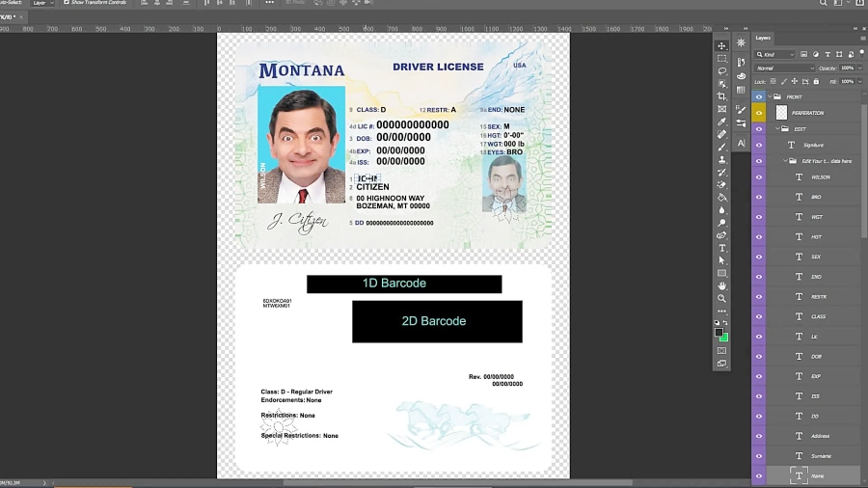Select the Blur tool
868x488 pixels.
click(x=721, y=210)
